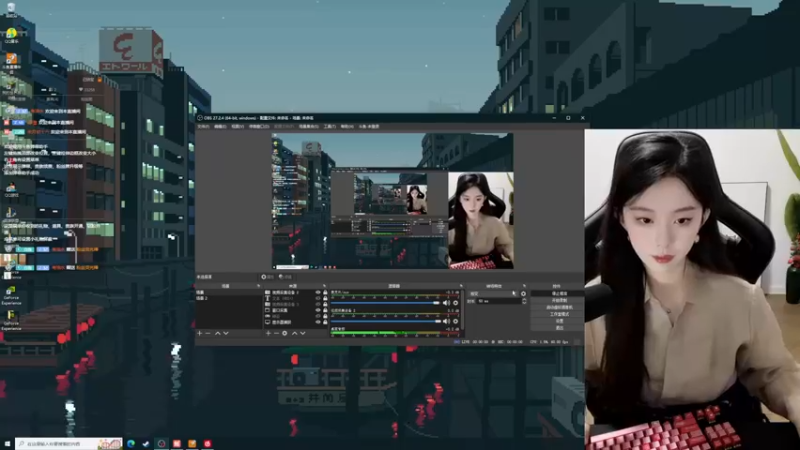Open the upper GeForce Experience desktop icon

(11, 296)
